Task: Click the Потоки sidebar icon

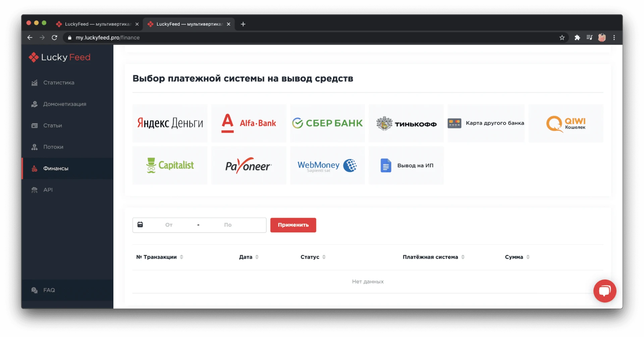Action: (x=34, y=147)
